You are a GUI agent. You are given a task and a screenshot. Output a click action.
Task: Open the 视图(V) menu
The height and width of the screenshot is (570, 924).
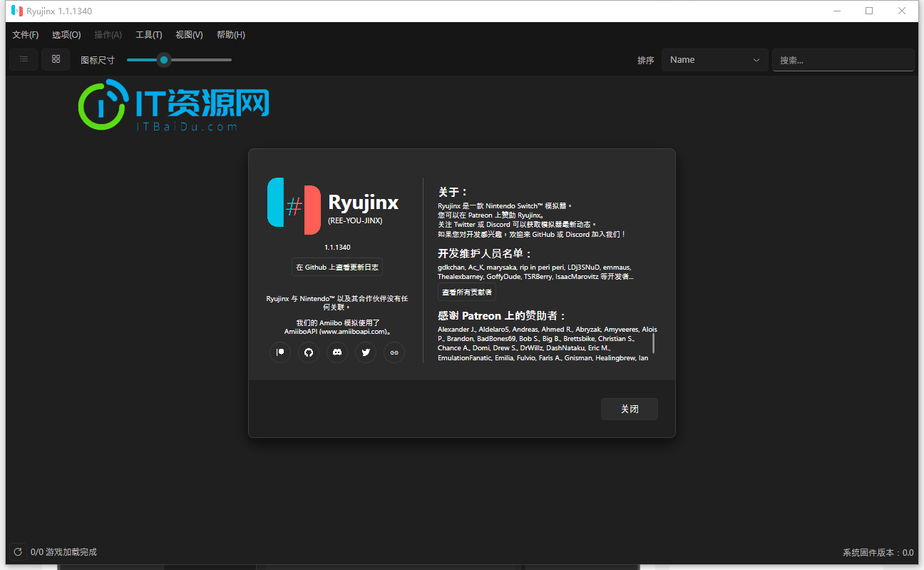(189, 35)
